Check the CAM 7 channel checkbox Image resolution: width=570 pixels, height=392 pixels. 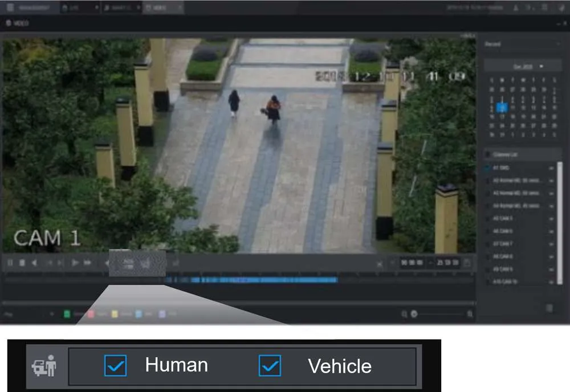pyautogui.click(x=488, y=244)
